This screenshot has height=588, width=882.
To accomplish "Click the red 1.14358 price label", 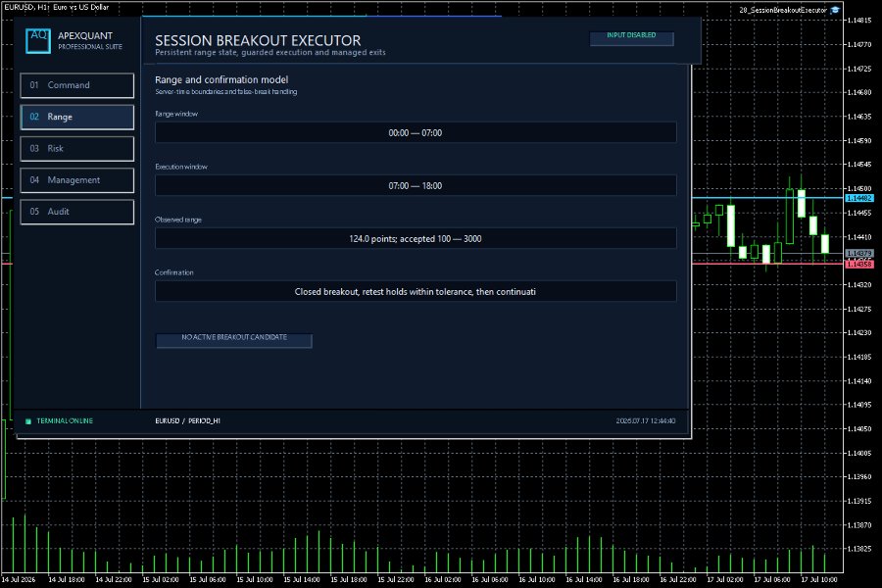I will point(859,264).
